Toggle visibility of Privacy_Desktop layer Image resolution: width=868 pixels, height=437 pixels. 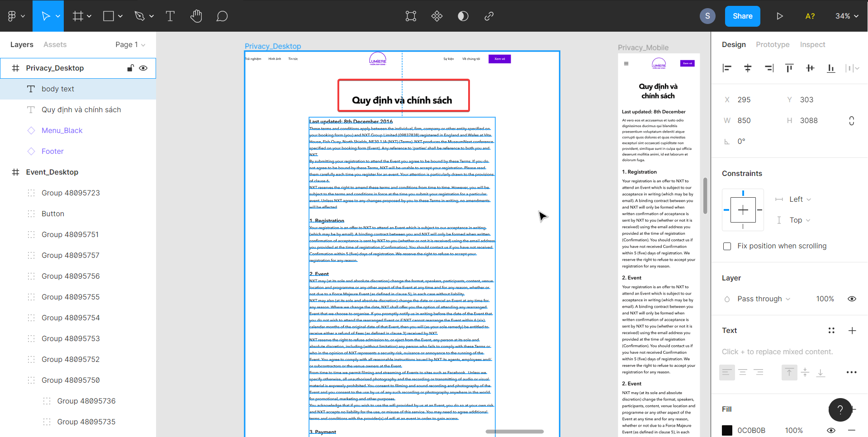143,68
